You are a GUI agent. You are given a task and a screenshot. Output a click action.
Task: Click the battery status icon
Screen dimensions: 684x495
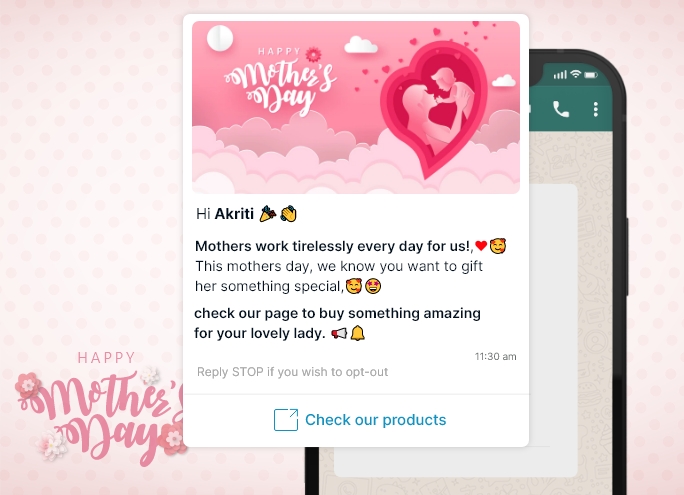(591, 75)
